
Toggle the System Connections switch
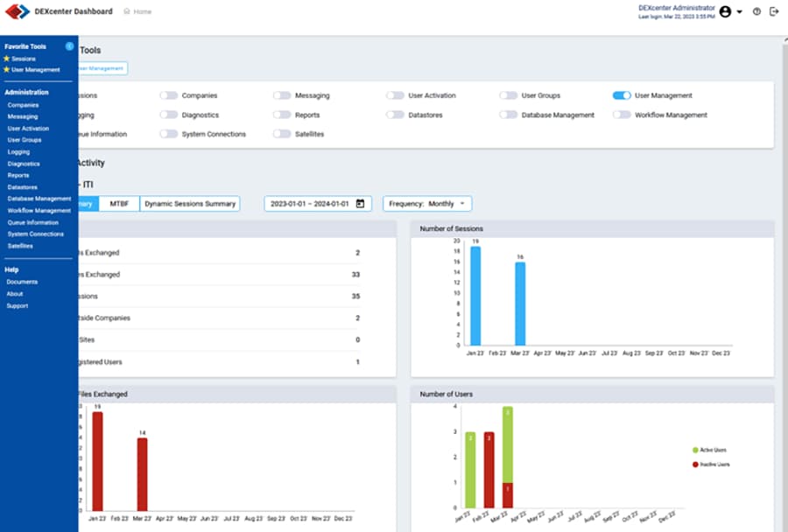click(169, 134)
